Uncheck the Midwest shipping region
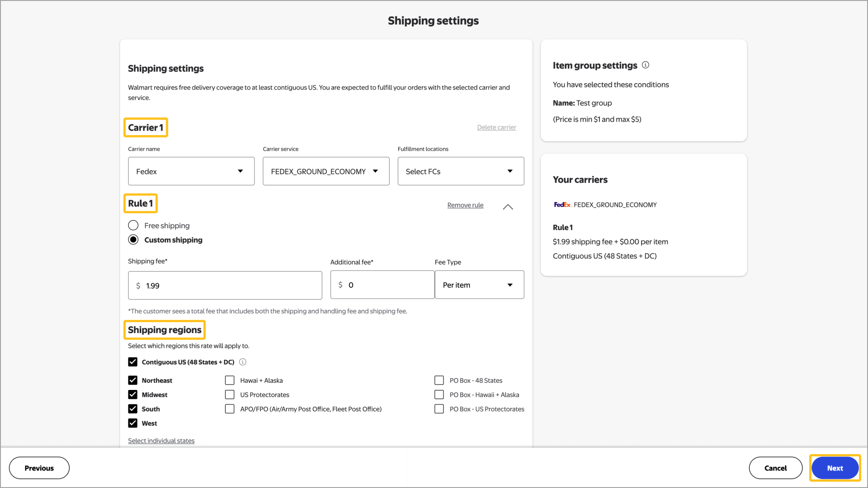The image size is (868, 488). (132, 394)
